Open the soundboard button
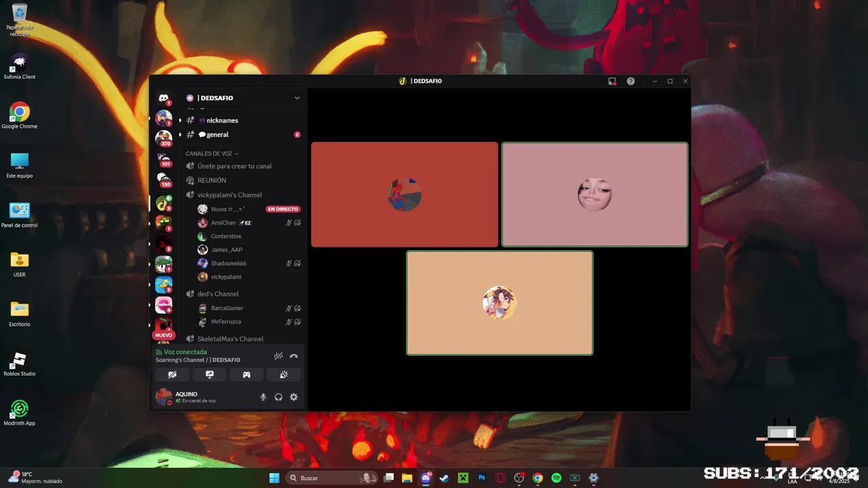This screenshot has height=488, width=868. 283,374
